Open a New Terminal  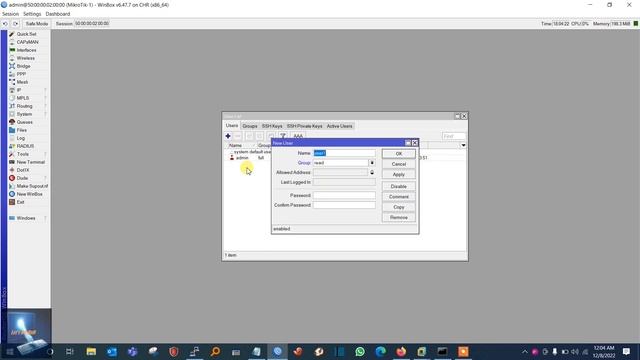pos(31,162)
